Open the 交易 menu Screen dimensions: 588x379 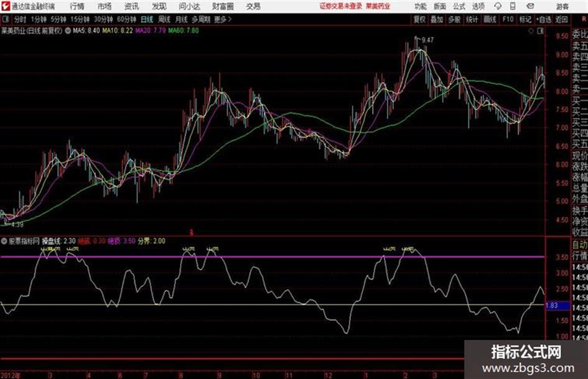[x=253, y=6]
